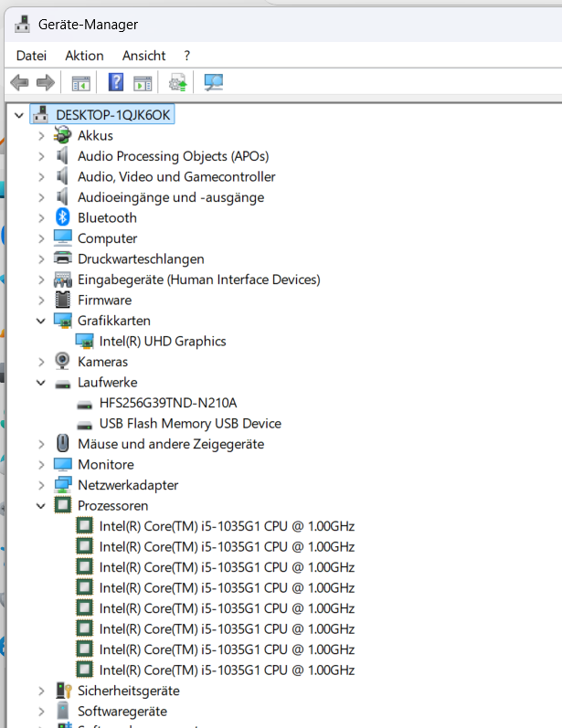The height and width of the screenshot is (728, 562).
Task: Collapse the DESKTOP-1QJK6OK root node
Action: (18, 115)
